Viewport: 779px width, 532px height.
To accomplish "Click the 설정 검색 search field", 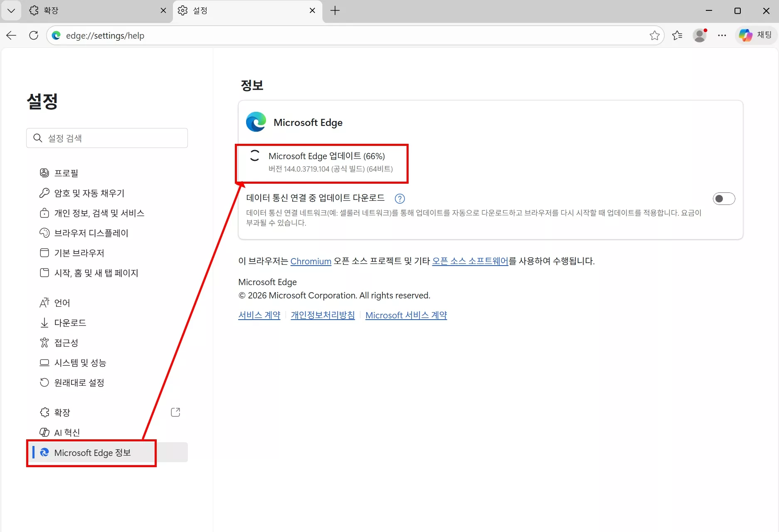I will 107,138.
